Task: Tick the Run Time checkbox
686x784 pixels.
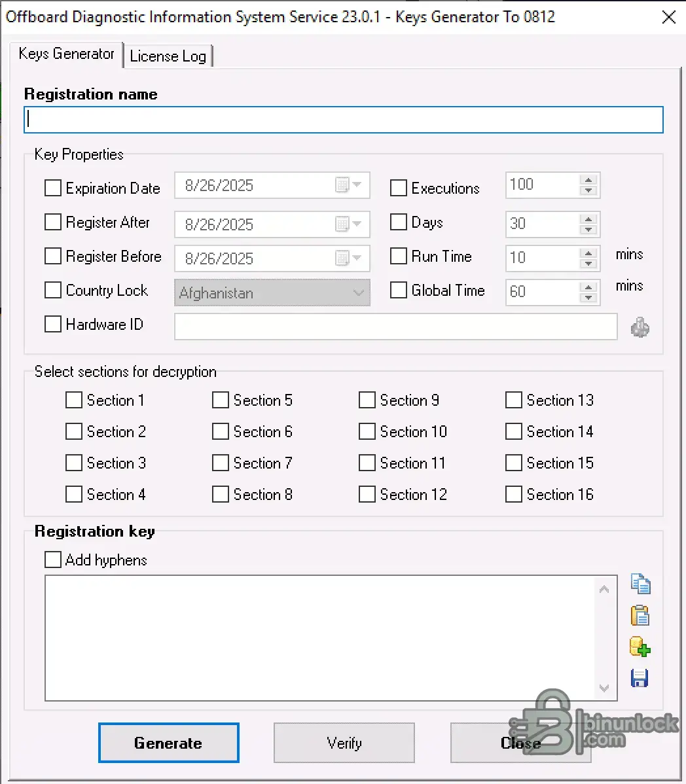Action: coord(399,256)
